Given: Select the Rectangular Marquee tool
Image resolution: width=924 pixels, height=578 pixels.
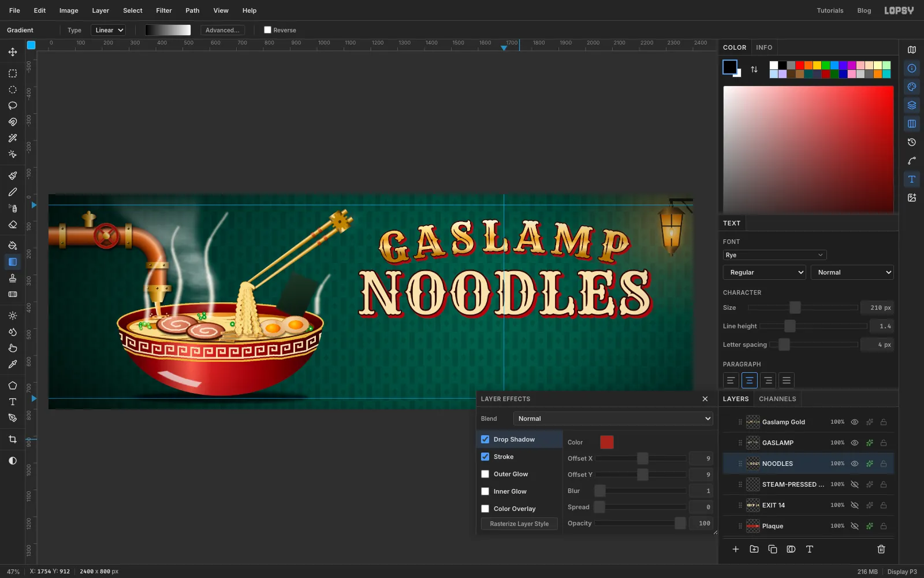Looking at the screenshot, I should (x=13, y=73).
